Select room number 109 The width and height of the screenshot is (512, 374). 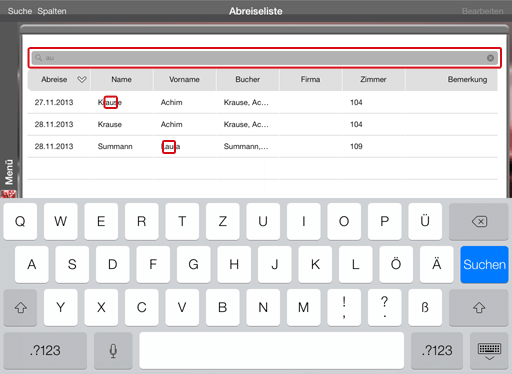pos(356,146)
